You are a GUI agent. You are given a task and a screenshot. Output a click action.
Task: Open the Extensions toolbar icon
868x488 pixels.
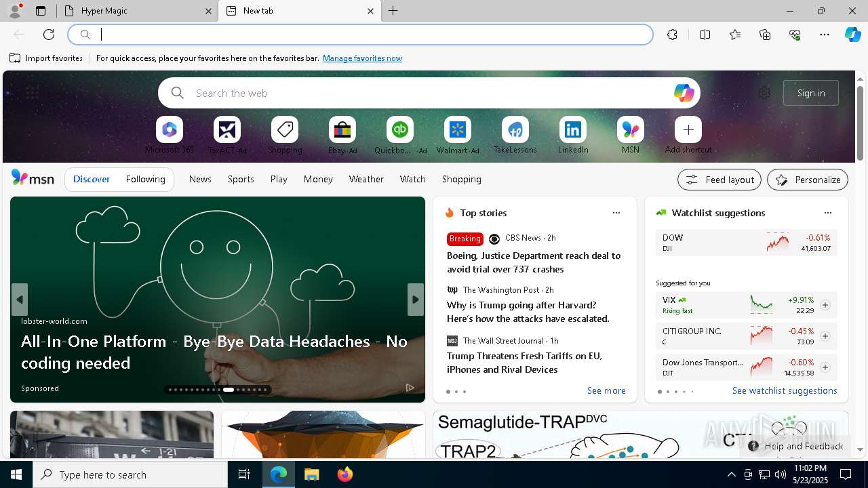coord(672,35)
